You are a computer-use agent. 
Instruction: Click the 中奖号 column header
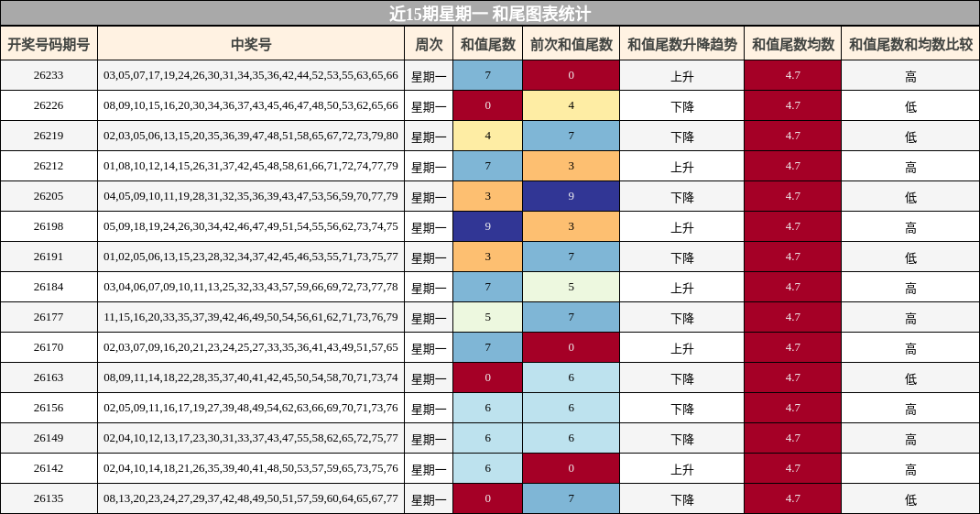point(251,44)
